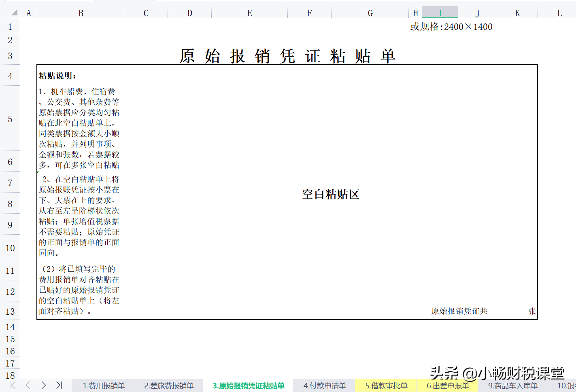Switch to the 6.出差申报单 sheet tab
This screenshot has width=576, height=392.
[448, 386]
